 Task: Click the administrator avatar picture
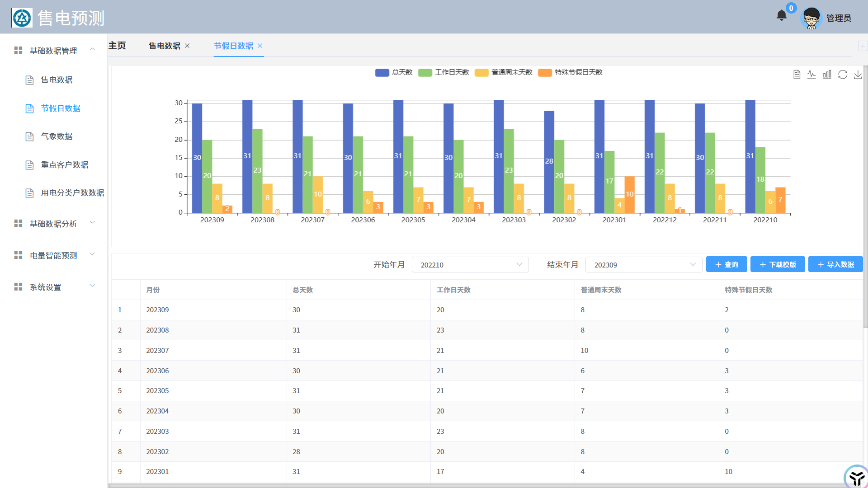(811, 18)
